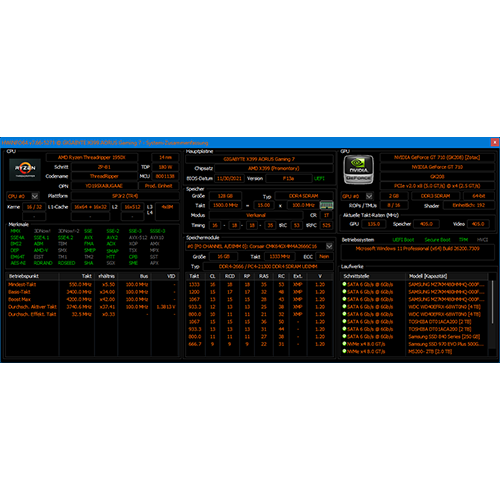Click the AES-NI feature label
The image size is (500, 500).
(x=18, y=263)
